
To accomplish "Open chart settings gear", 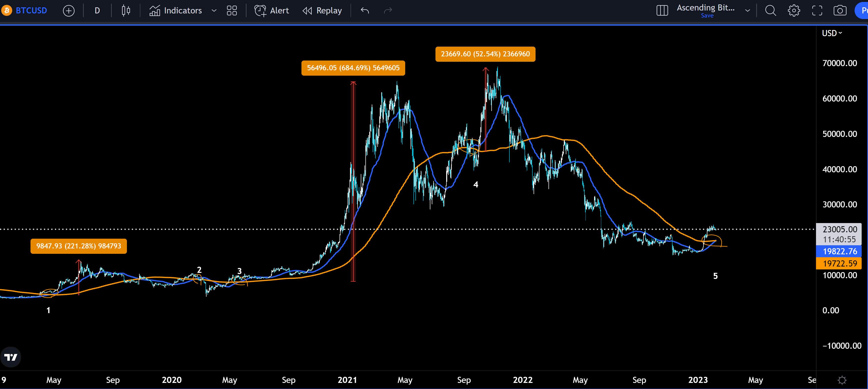I will (794, 11).
